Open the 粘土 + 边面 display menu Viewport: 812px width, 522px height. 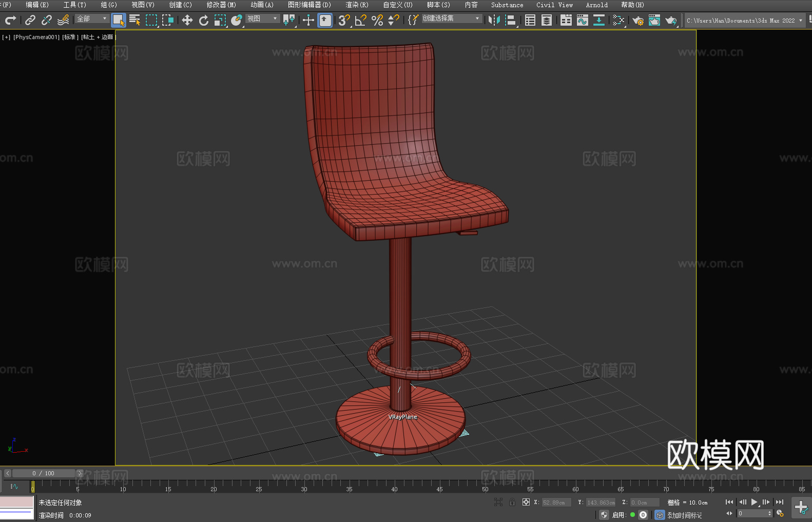(99, 37)
